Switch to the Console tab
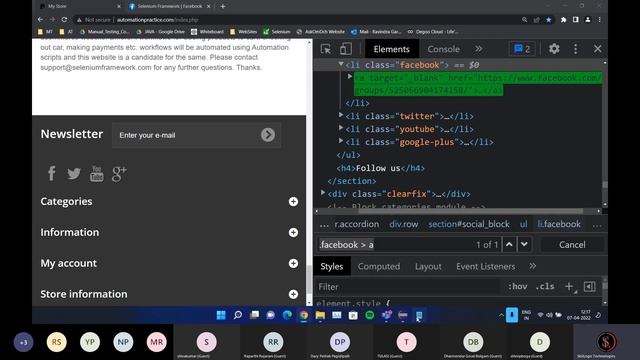 (x=443, y=49)
